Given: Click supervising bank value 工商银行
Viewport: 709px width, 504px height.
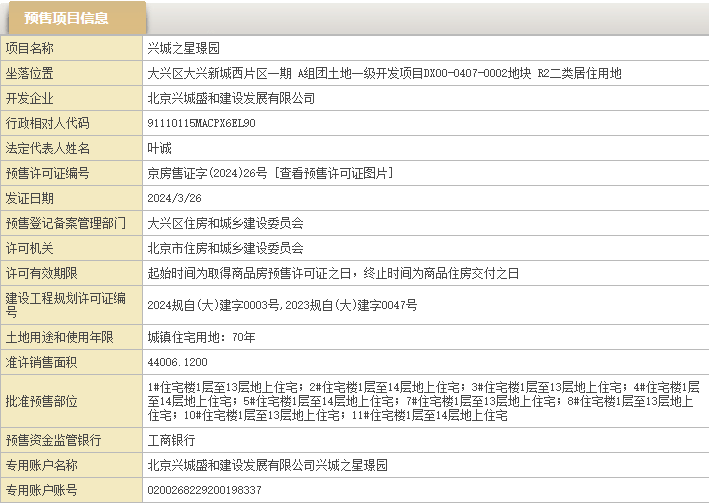Looking at the screenshot, I should click(x=171, y=440).
